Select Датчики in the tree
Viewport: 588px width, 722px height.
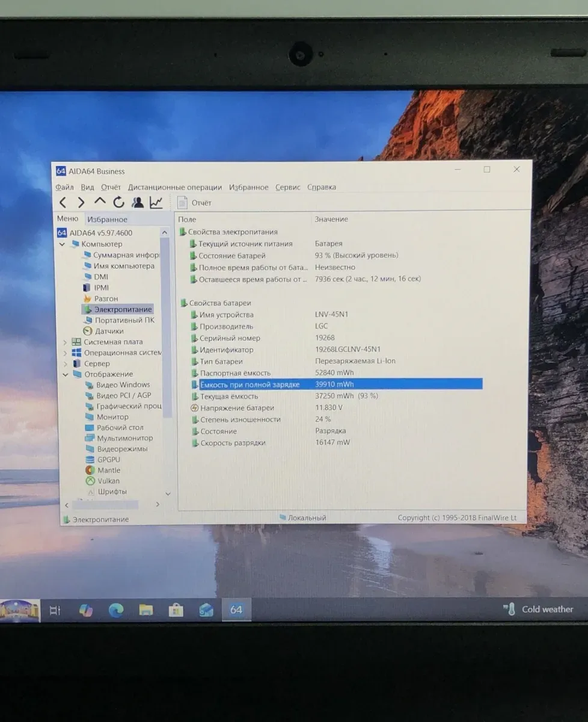(x=109, y=331)
